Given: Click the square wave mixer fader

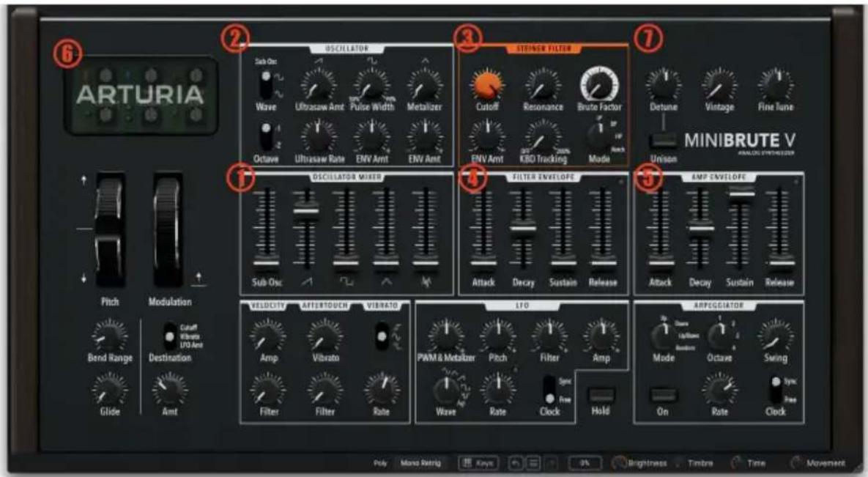Looking at the screenshot, I should (x=346, y=264).
